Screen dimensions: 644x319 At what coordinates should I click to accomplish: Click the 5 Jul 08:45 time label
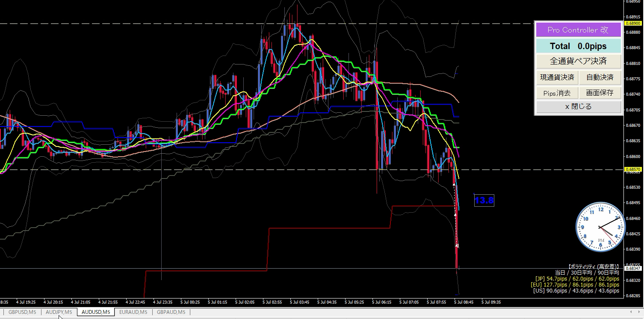(x=463, y=302)
